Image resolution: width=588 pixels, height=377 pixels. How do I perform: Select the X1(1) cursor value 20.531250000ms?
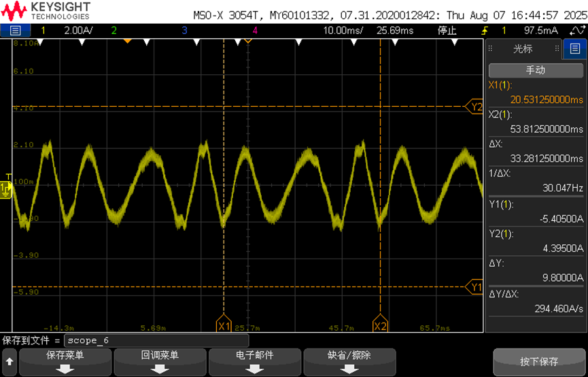click(547, 99)
